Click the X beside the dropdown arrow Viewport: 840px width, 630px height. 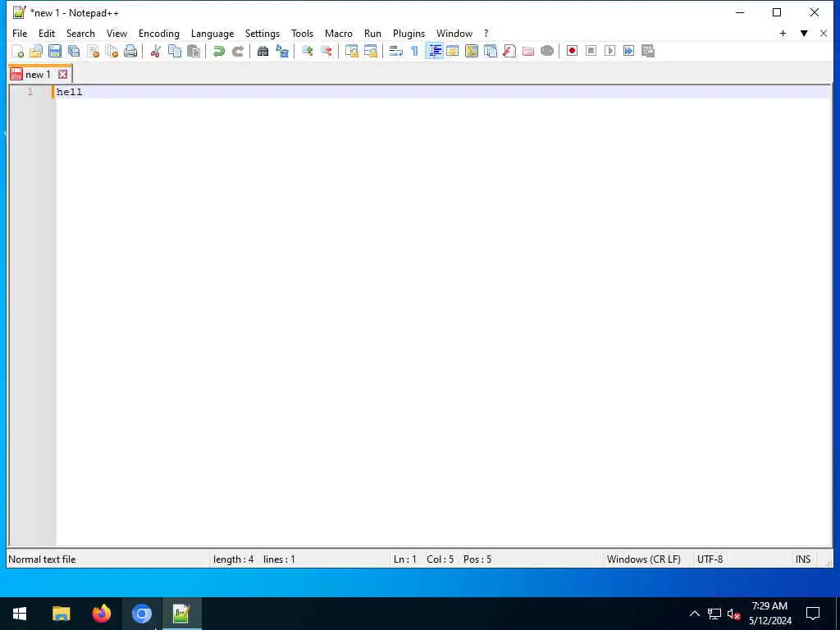click(824, 33)
